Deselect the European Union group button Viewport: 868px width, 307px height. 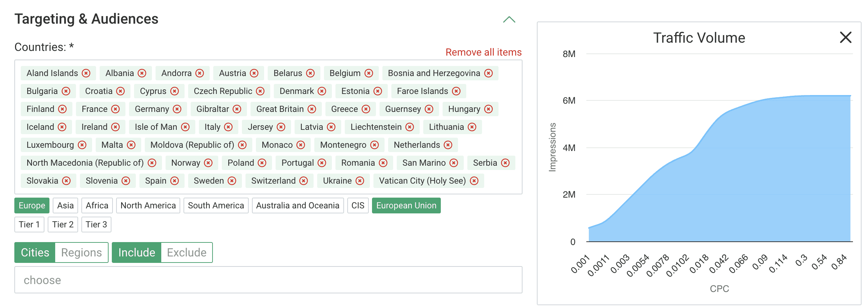(406, 206)
